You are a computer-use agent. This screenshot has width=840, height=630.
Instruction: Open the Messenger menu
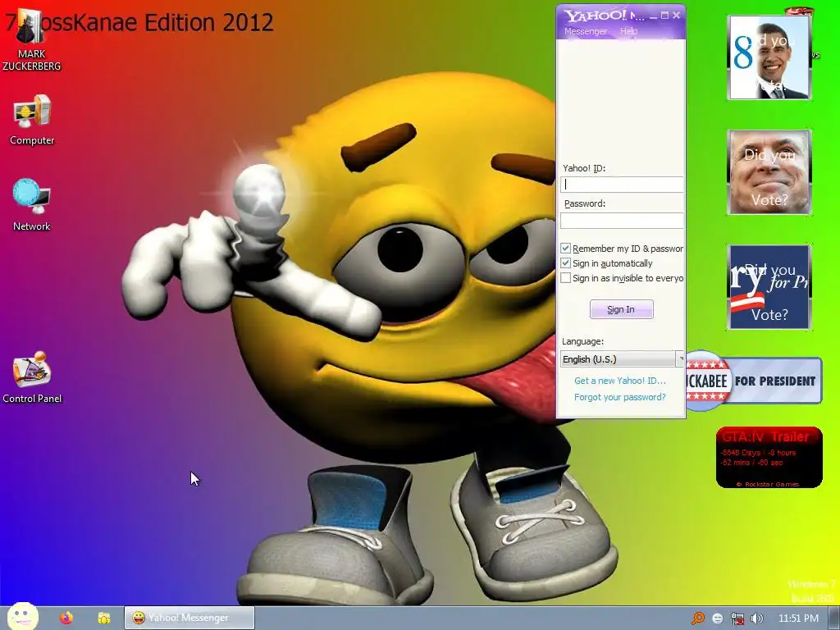585,31
